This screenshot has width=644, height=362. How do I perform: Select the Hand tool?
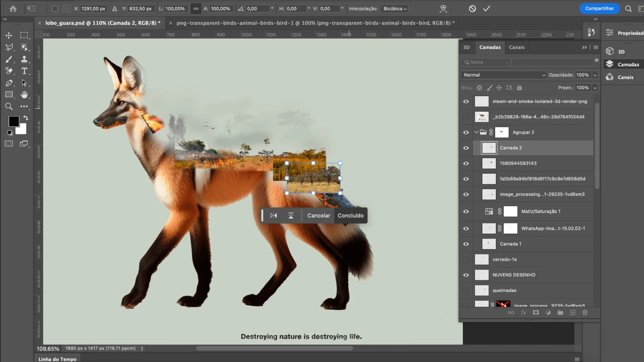(x=24, y=95)
